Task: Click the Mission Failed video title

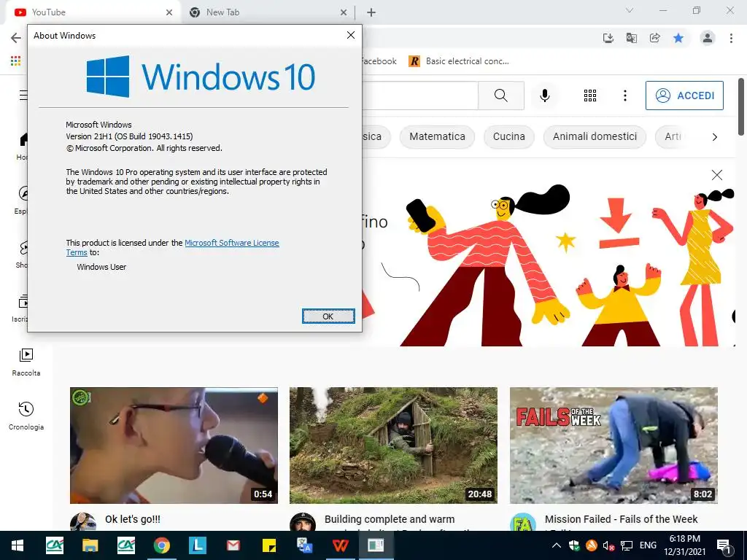Action: [621, 519]
